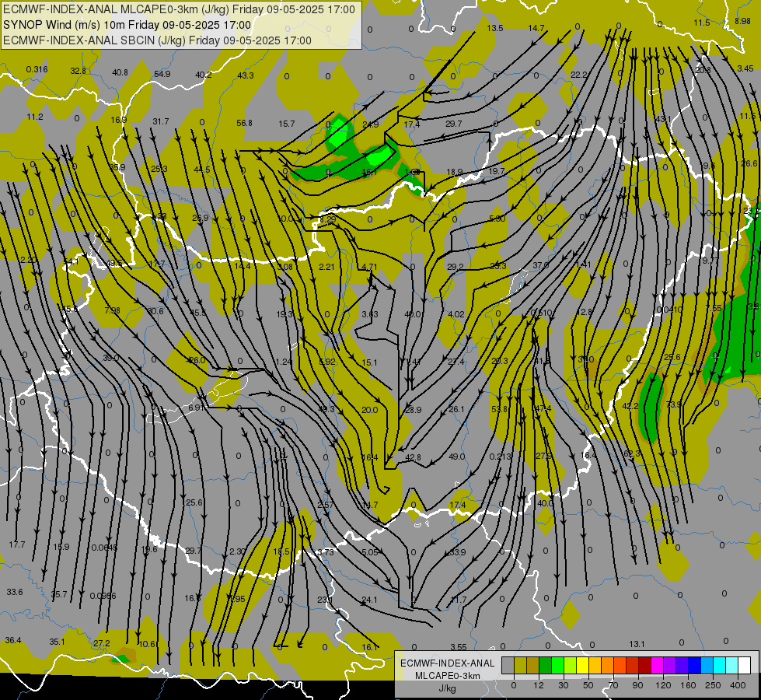Click the map value 33.9
Viewport: 761px width, 700px height.
(x=458, y=552)
